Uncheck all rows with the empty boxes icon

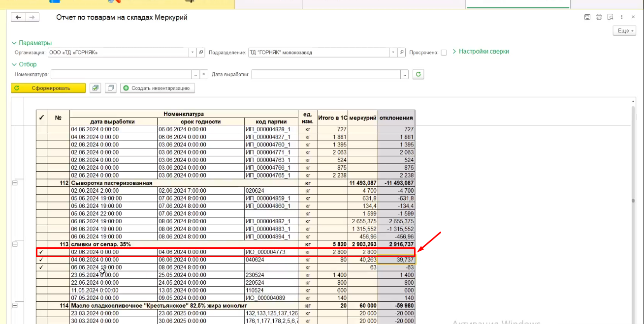111,88
